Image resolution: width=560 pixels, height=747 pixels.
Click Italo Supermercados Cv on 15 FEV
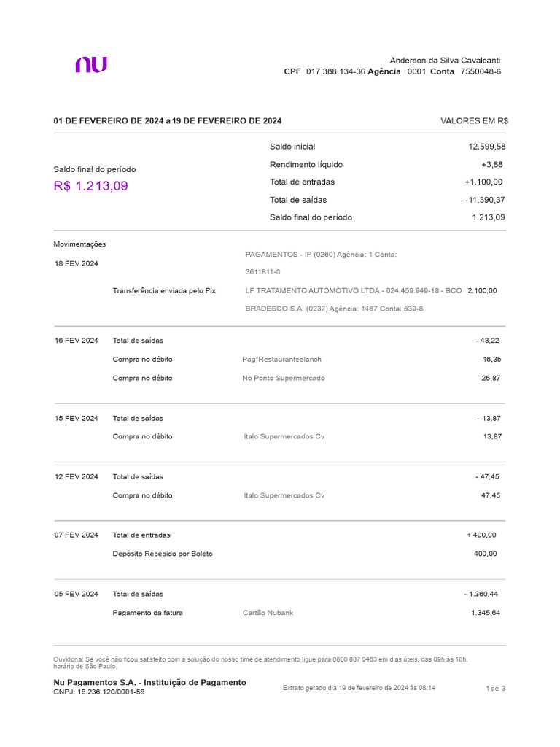(x=284, y=436)
